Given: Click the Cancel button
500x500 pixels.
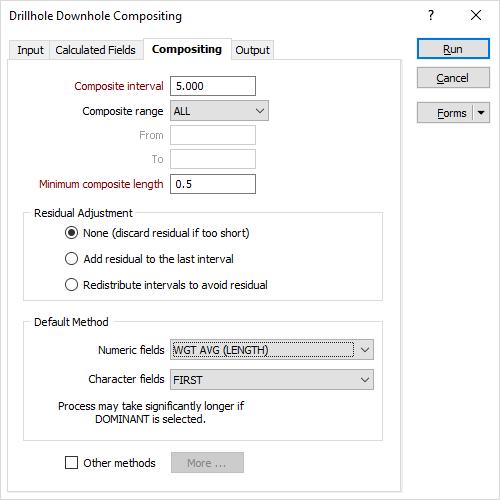Looking at the screenshot, I should tap(453, 78).
